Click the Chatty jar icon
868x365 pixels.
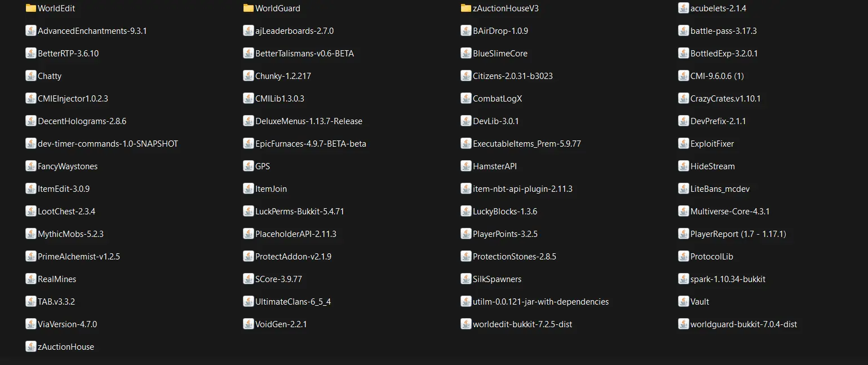tap(31, 76)
